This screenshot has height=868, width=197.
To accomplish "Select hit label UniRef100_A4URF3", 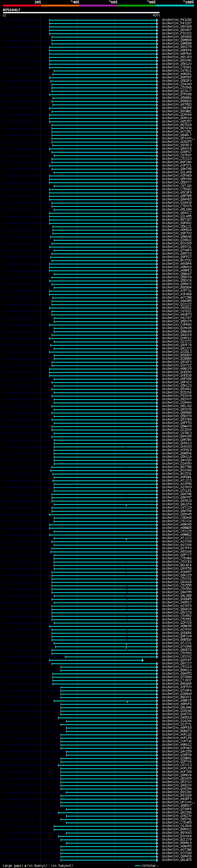I will (x=177, y=799).
